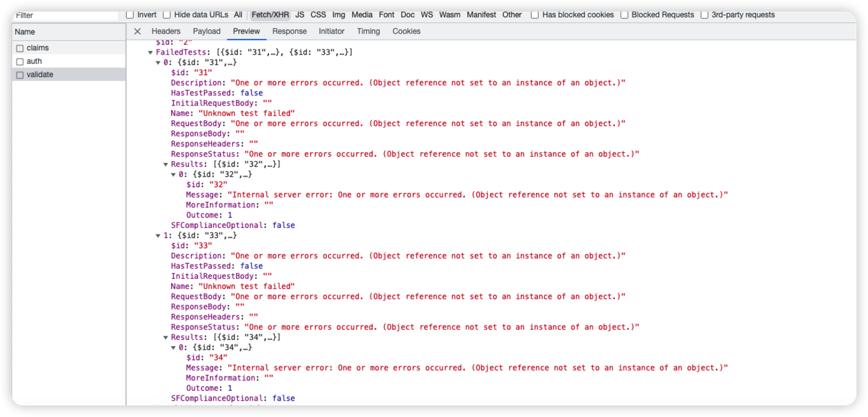Select the validate request in the list
This screenshot has height=417, width=868.
coord(41,74)
